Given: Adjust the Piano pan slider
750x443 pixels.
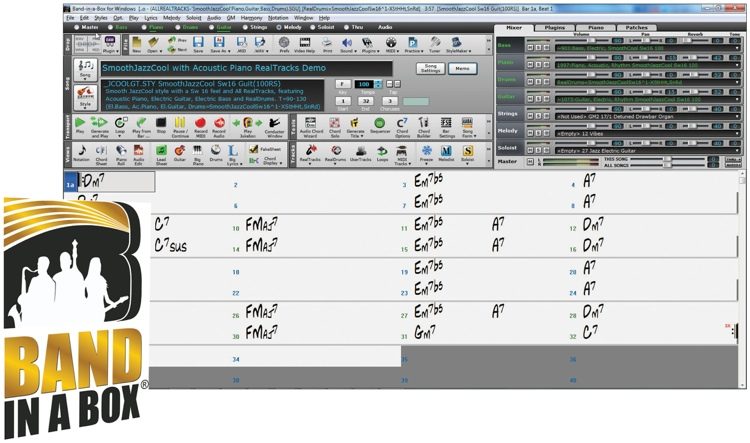Looking at the screenshot, I should click(646, 58).
